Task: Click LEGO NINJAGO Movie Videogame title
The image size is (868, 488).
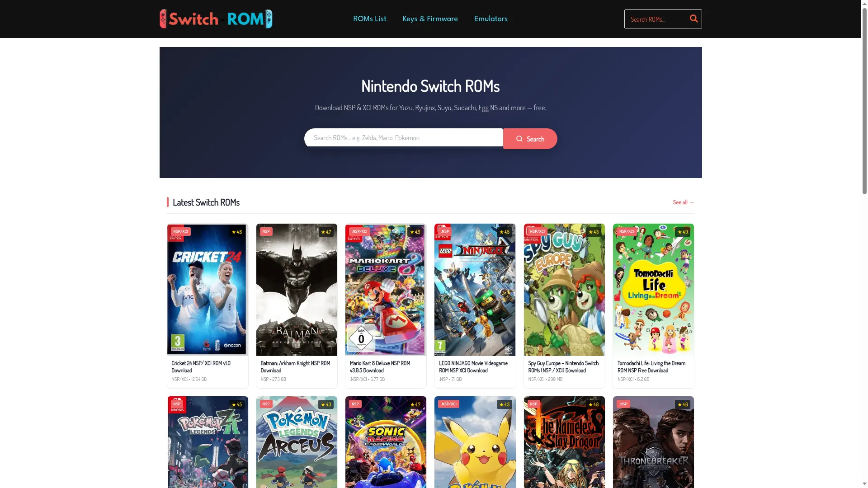Action: [x=473, y=366]
